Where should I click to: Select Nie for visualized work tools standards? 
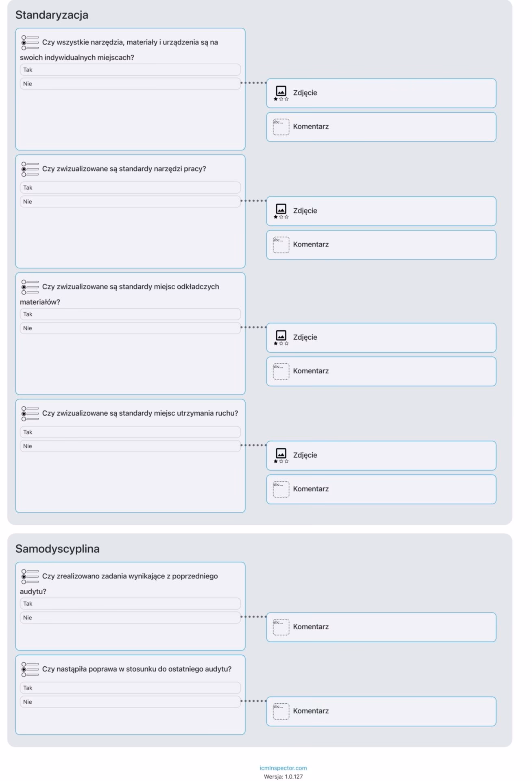[130, 202]
